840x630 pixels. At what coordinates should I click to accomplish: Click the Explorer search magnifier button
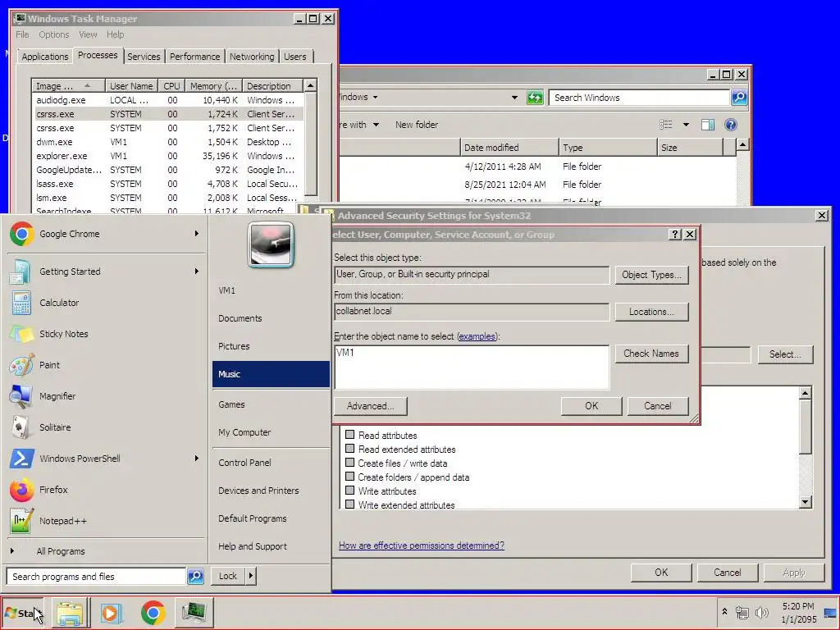[739, 98]
